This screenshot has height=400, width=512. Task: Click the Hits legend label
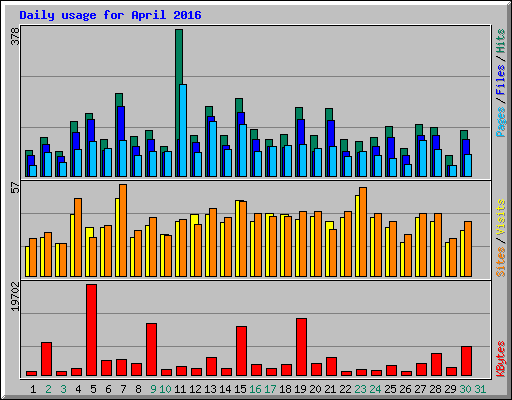point(501,41)
